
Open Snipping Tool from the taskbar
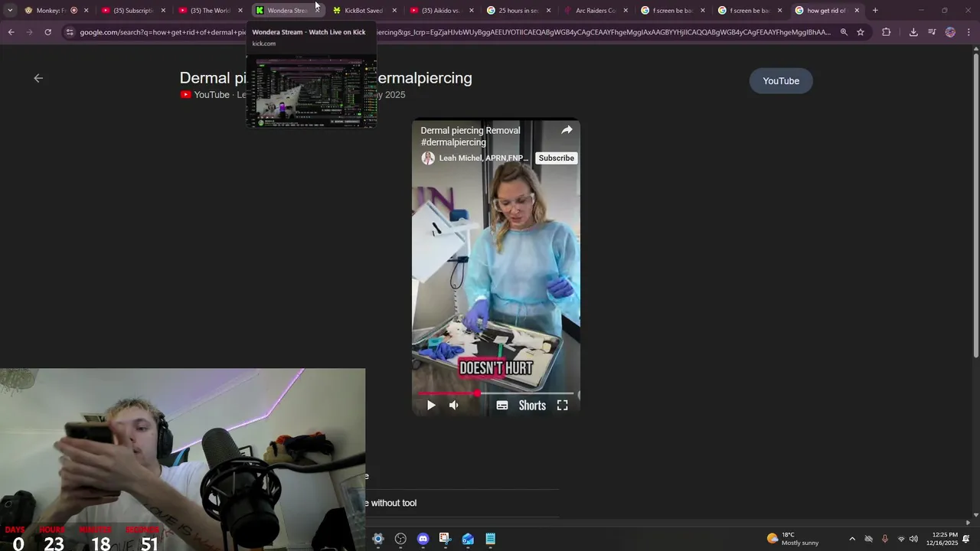pyautogui.click(x=445, y=539)
